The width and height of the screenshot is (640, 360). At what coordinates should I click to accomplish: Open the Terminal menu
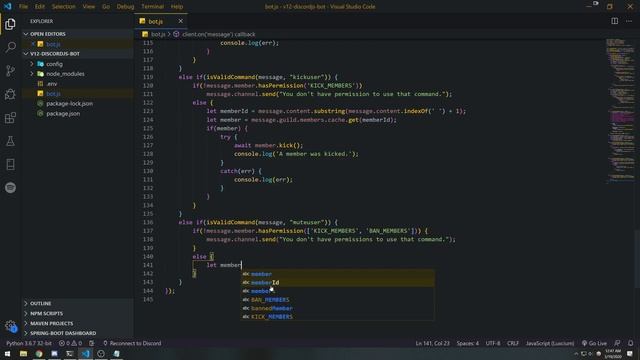[x=152, y=7]
